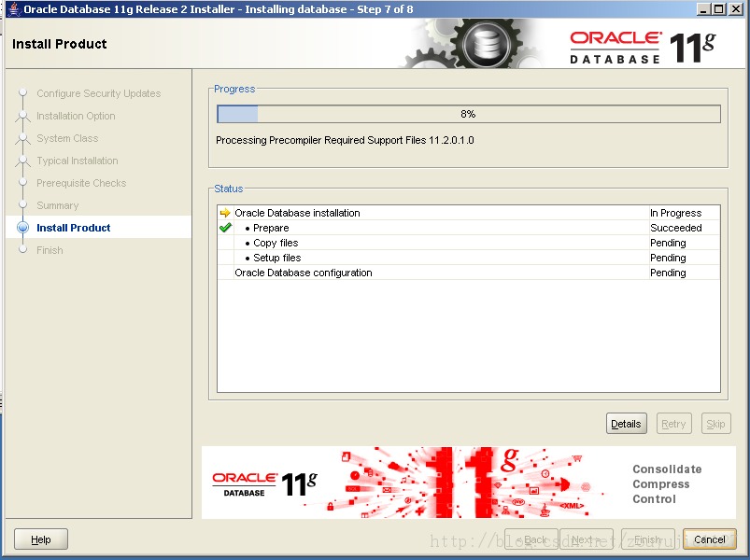Click the Back button
This screenshot has width=750, height=560.
pos(531,539)
